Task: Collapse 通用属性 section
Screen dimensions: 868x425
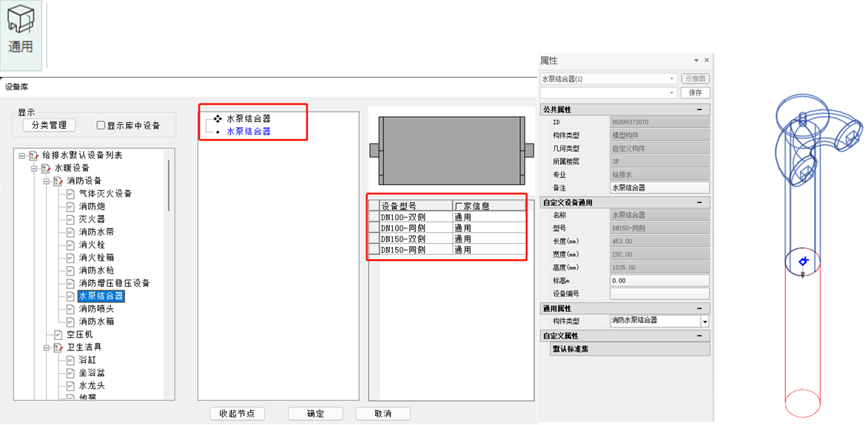Action: (699, 307)
